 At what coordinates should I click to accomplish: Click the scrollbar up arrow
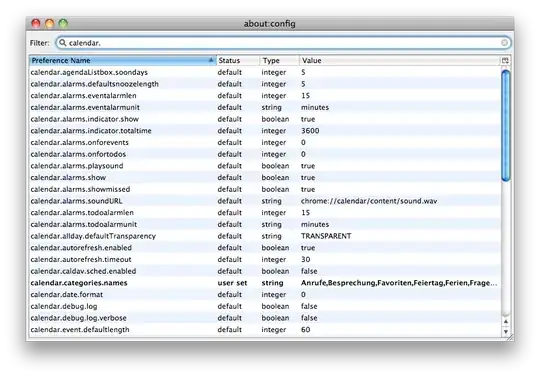[x=506, y=321]
